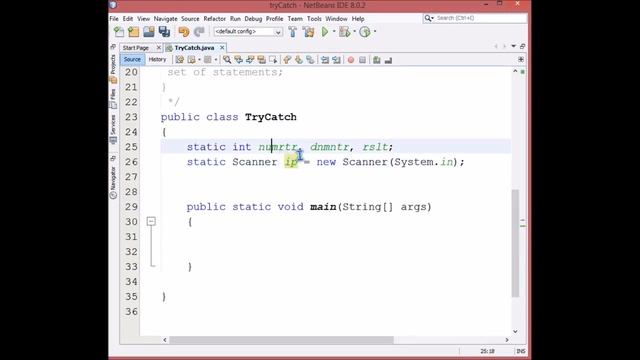
Task: Switch to the Start Page tab
Action: 136,48
